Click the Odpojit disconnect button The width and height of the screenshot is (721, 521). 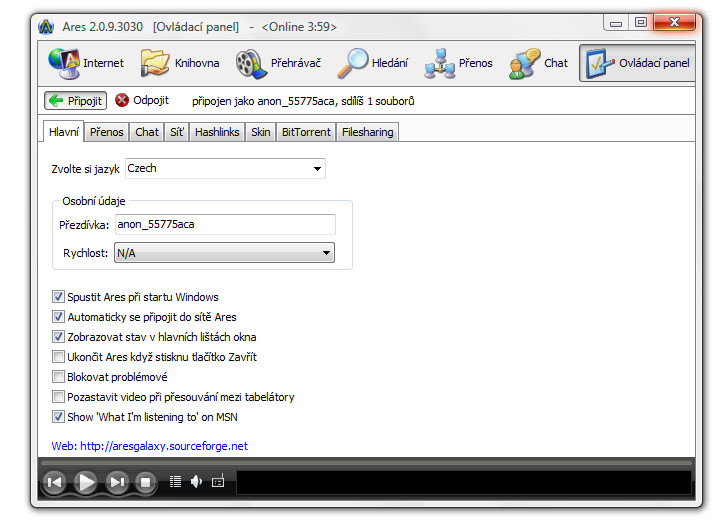(x=142, y=100)
